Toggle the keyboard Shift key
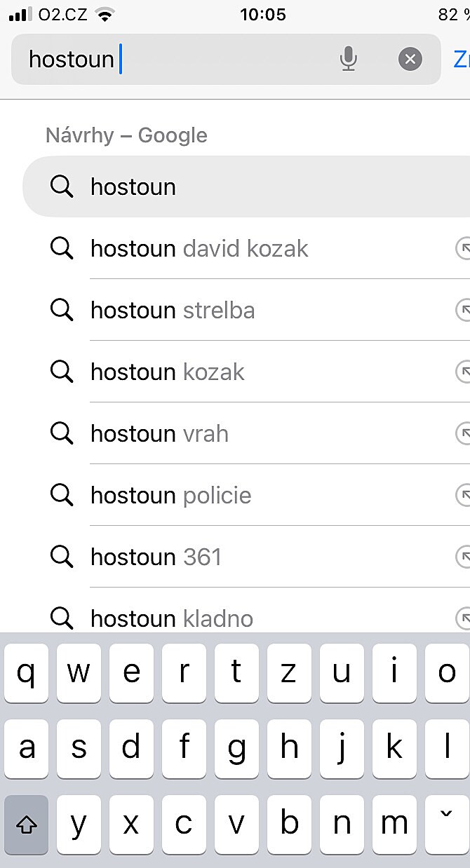 pyautogui.click(x=27, y=825)
